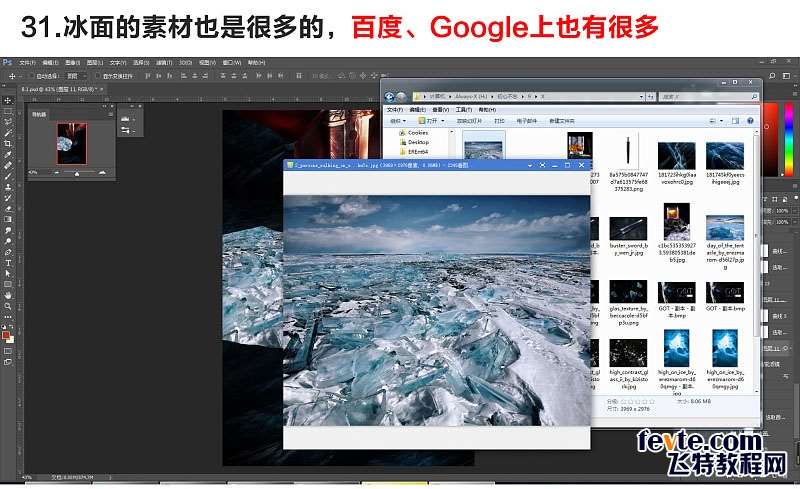The image size is (800, 489).
Task: Open Photoshop Filter menu
Action: pos(163,62)
